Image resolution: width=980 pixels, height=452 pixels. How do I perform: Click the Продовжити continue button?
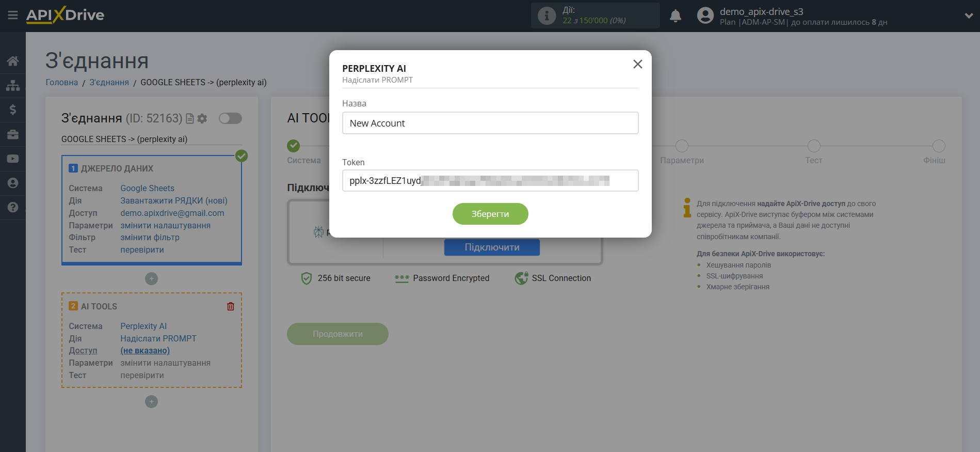coord(338,334)
